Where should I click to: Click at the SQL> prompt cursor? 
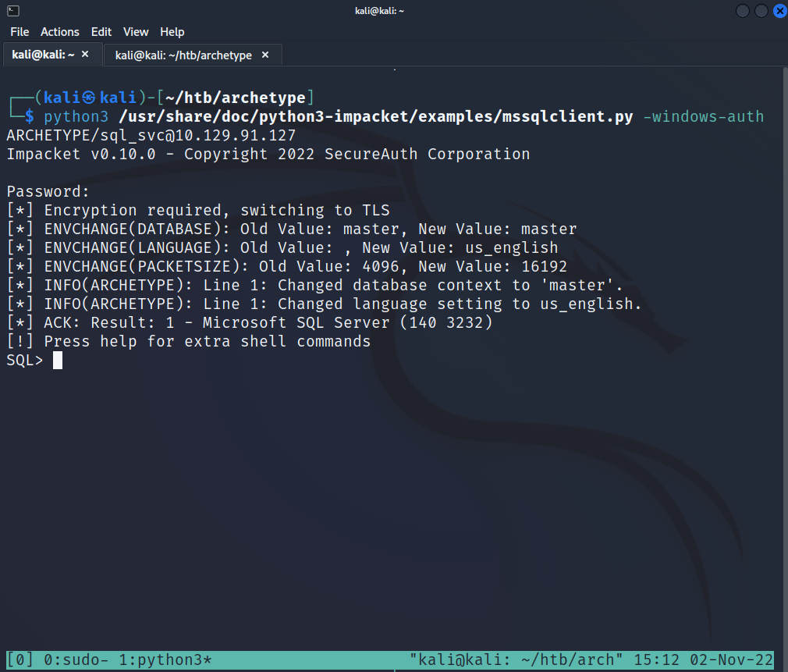pos(58,361)
